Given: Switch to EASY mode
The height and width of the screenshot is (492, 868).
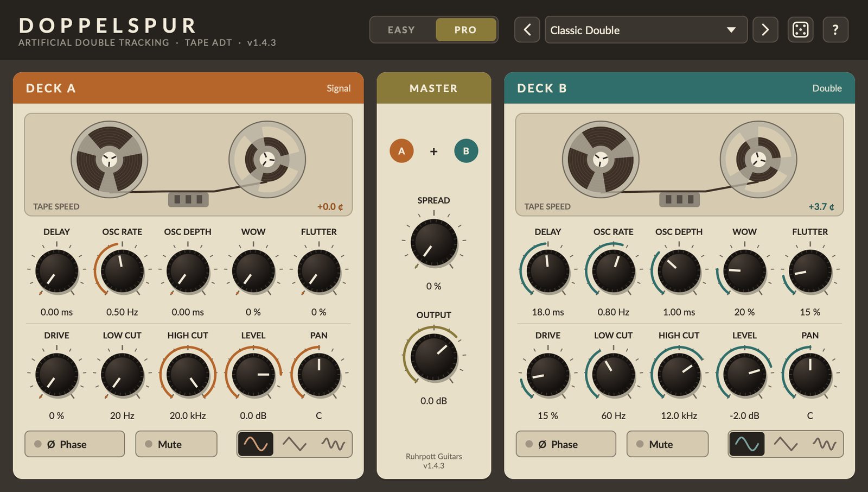Looking at the screenshot, I should tap(401, 30).
